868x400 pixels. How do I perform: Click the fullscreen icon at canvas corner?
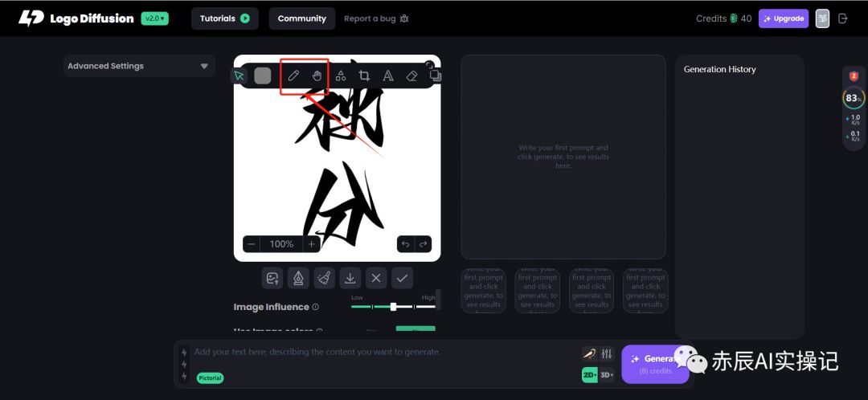(x=429, y=65)
